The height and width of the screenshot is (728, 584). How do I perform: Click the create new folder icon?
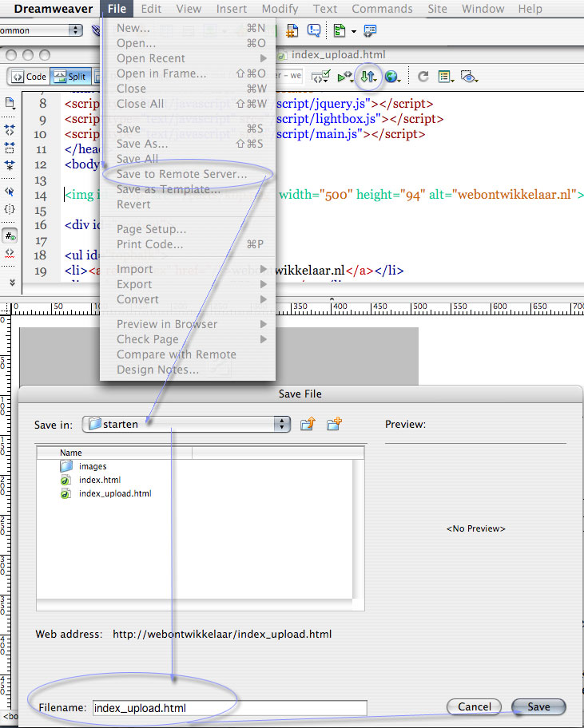point(334,423)
